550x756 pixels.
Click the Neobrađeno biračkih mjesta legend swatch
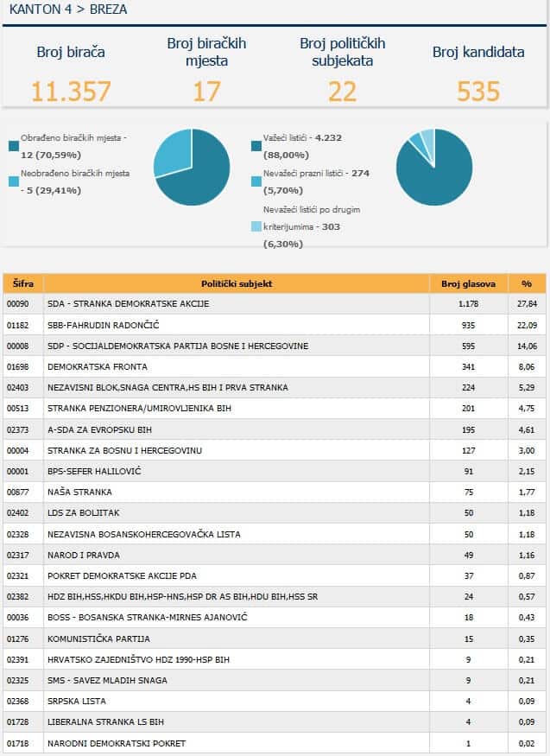(x=13, y=181)
